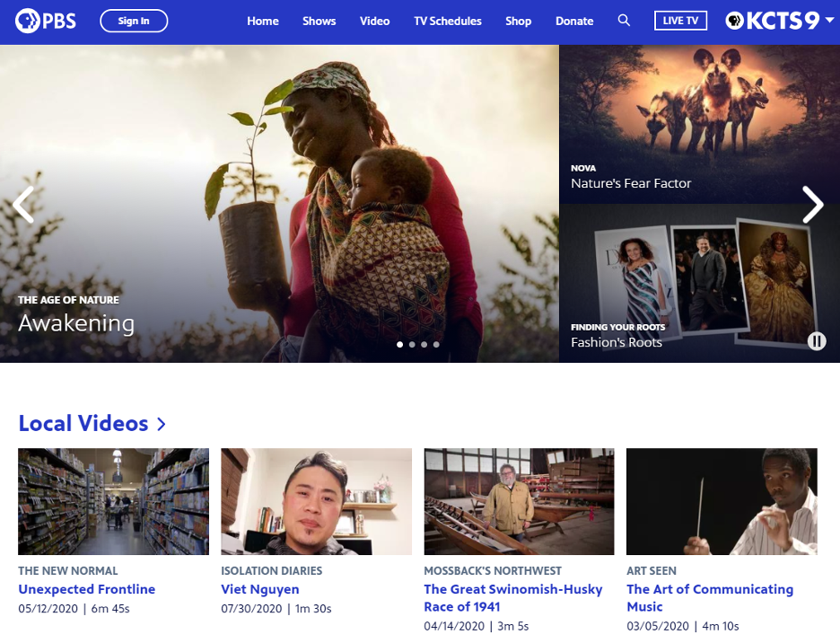This screenshot has width=840, height=643.
Task: Click the Nature's Fear Factor title
Action: coord(631,183)
